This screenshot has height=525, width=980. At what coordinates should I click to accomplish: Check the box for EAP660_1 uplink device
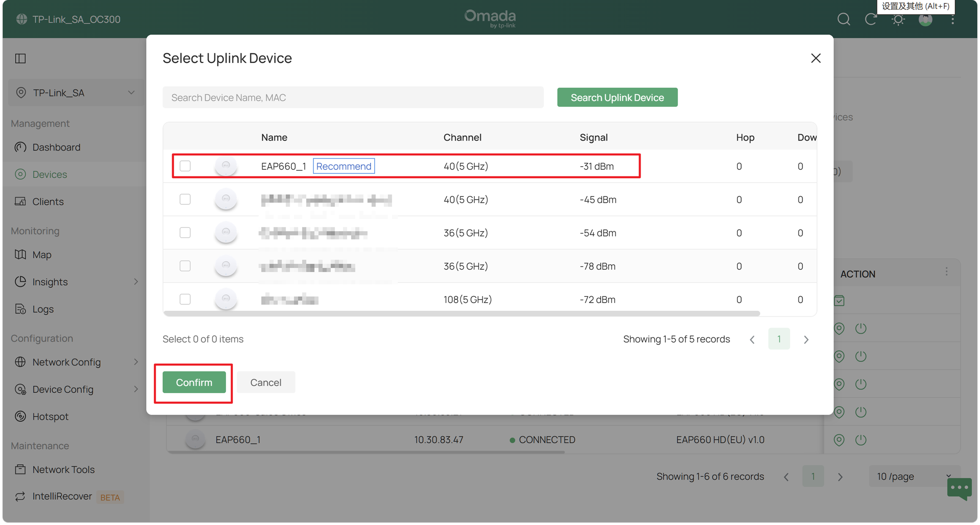click(185, 166)
